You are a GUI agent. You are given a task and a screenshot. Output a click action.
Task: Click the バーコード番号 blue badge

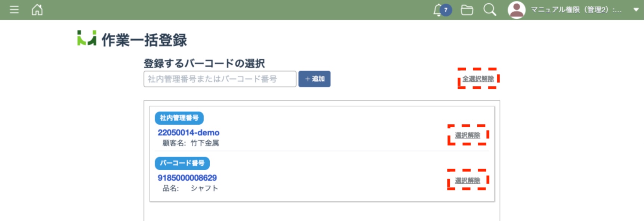(x=182, y=163)
